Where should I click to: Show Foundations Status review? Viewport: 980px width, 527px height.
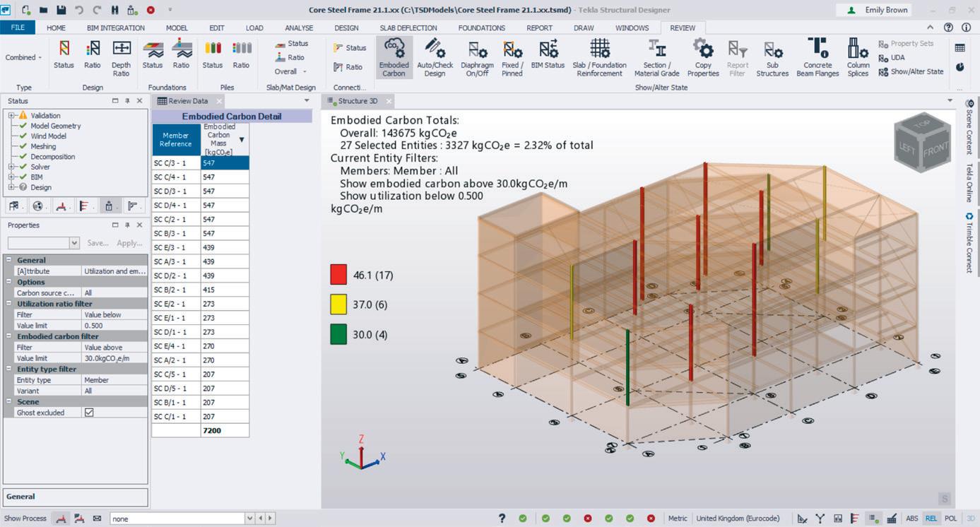pyautogui.click(x=153, y=54)
